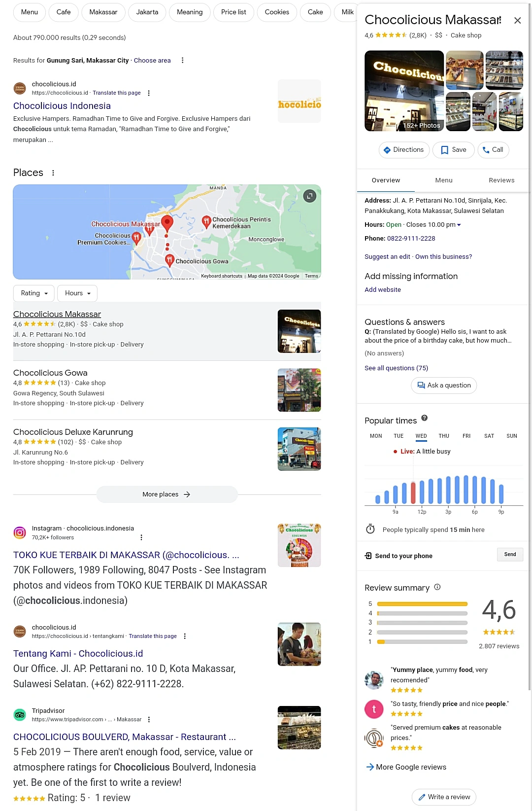Viewport: 532px width, 811px height.
Task: Click the Directions button
Action: click(404, 150)
